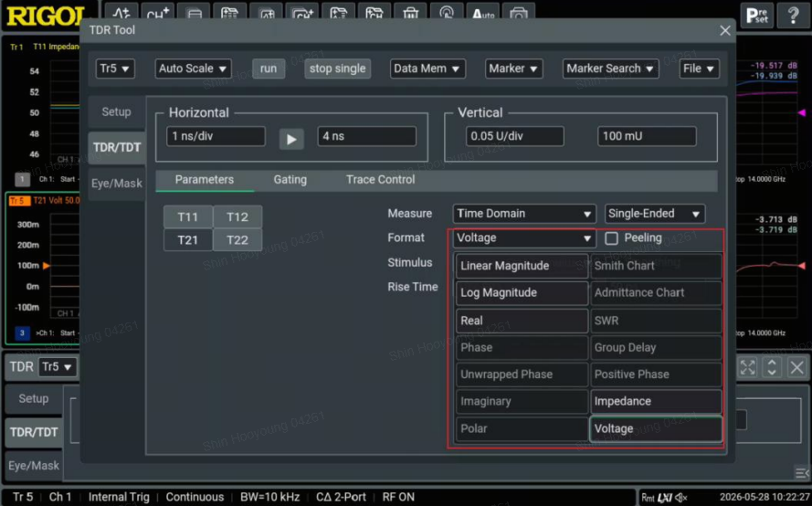Viewport: 812px width, 506px height.
Task: Click the stop single button
Action: [338, 69]
